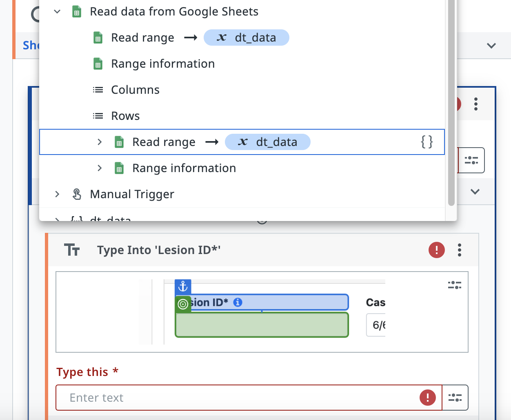Expand the Manual Trigger node
This screenshot has width=511, height=420.
tap(57, 194)
